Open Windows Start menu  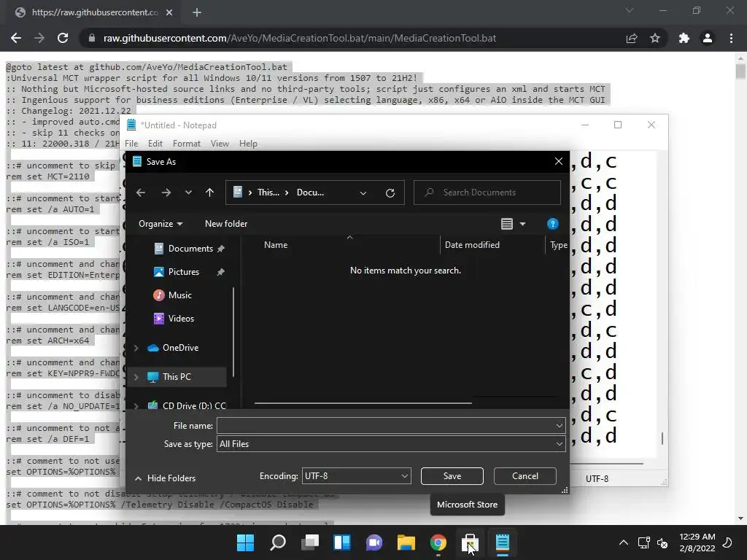point(246,542)
